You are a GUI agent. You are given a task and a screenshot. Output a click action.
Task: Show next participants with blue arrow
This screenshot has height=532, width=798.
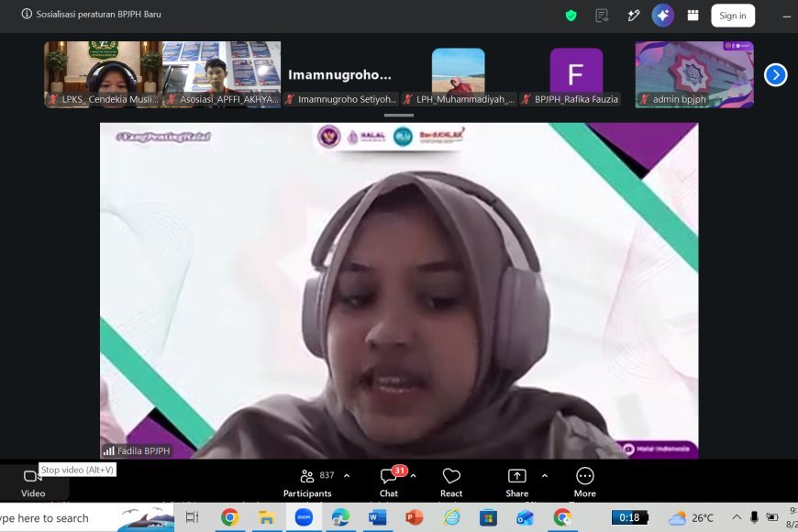coord(776,75)
